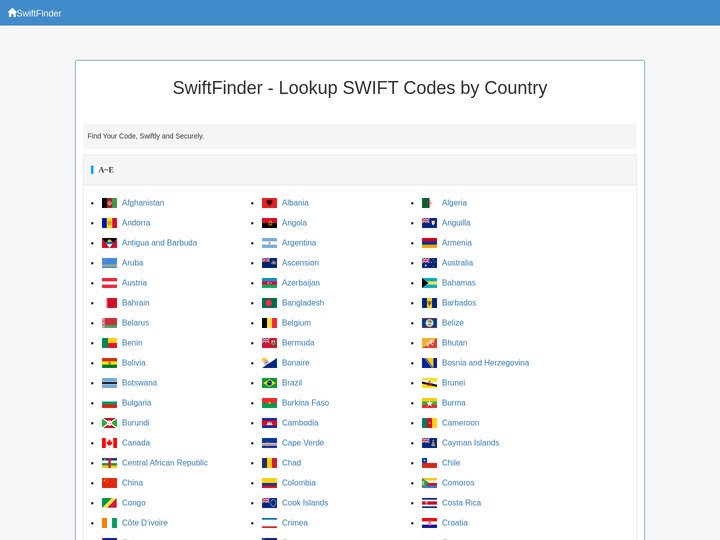
Task: Click the Burkina Faso flag icon
Action: tap(270, 403)
